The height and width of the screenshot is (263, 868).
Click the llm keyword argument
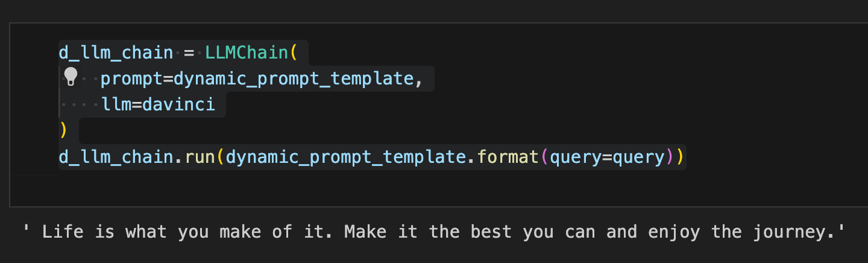[115, 104]
